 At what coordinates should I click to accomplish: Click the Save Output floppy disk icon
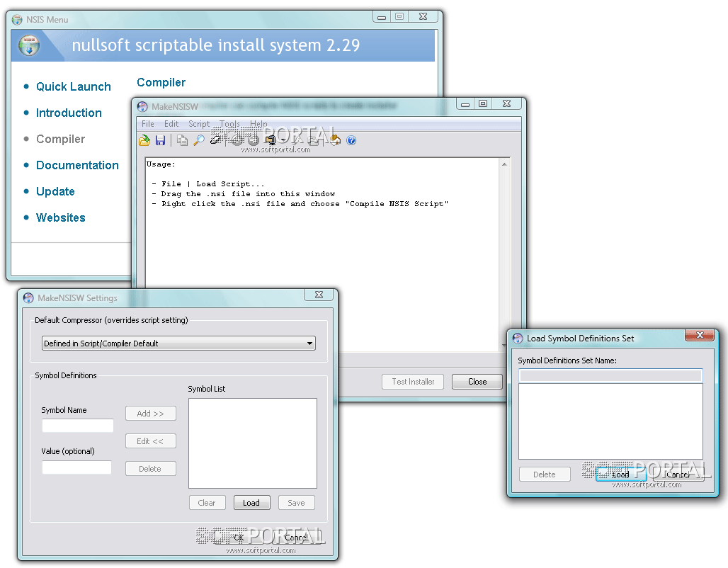click(x=160, y=140)
